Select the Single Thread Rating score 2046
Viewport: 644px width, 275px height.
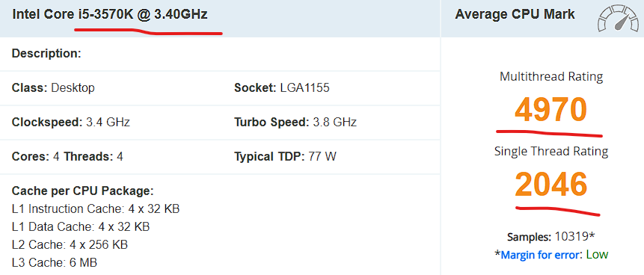click(551, 184)
